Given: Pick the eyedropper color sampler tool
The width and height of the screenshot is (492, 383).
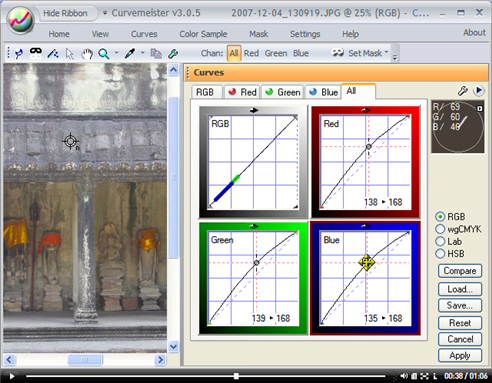Looking at the screenshot, I should 130,53.
